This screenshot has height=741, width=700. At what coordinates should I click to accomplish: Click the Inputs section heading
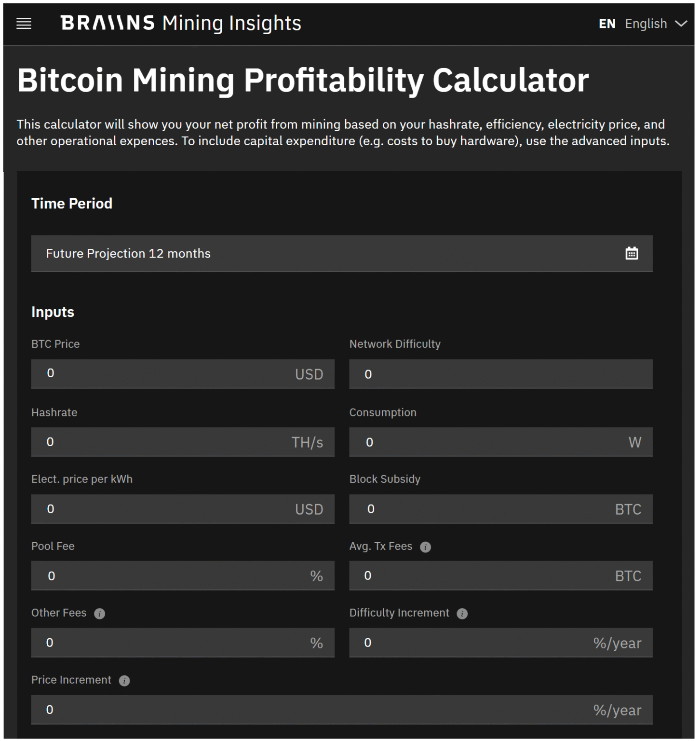pos(53,312)
